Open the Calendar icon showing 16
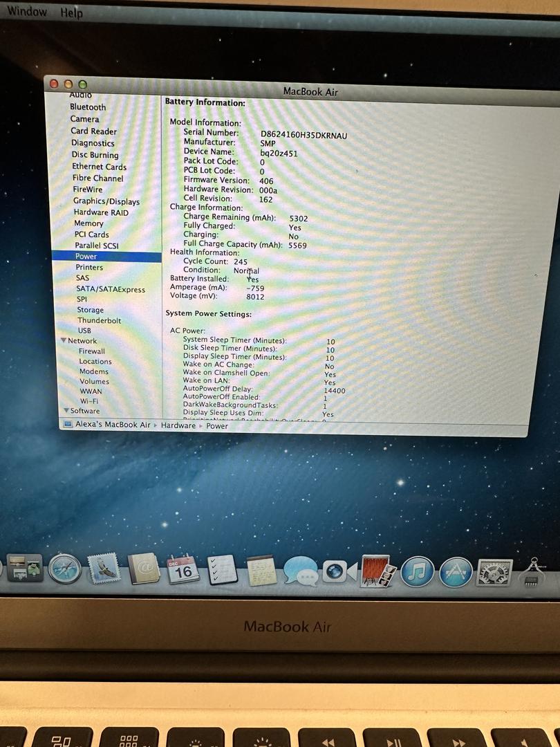Viewport: 560px width, 747px height. (183, 569)
